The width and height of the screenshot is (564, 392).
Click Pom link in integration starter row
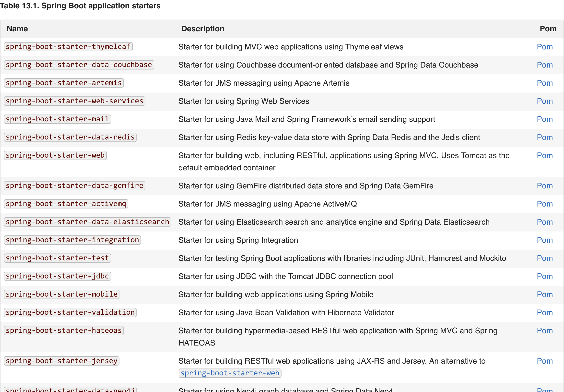pos(544,240)
